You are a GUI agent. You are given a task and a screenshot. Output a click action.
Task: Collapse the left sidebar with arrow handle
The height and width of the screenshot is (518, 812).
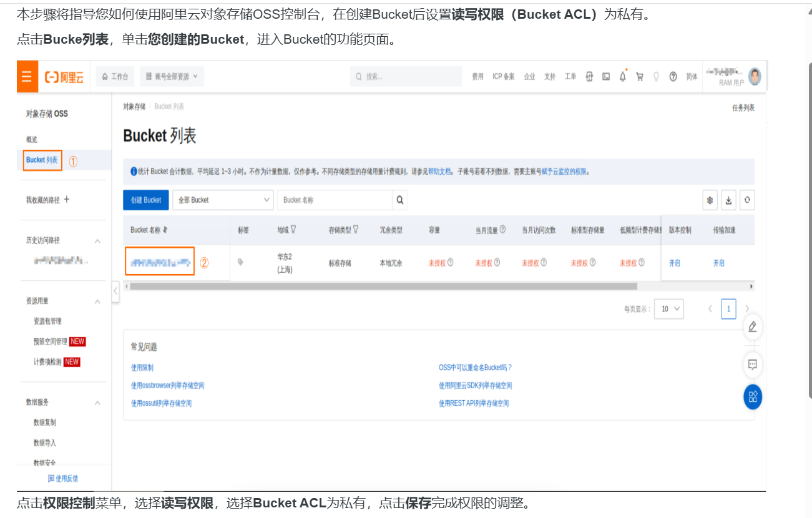coord(115,291)
